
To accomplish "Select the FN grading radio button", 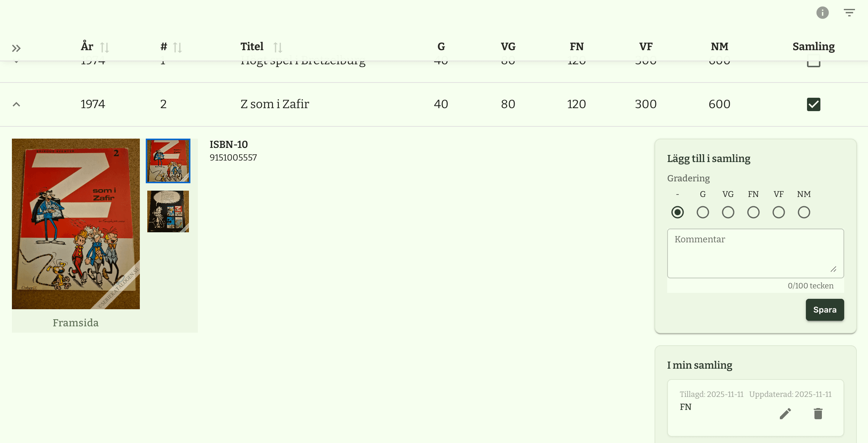I will click(753, 212).
